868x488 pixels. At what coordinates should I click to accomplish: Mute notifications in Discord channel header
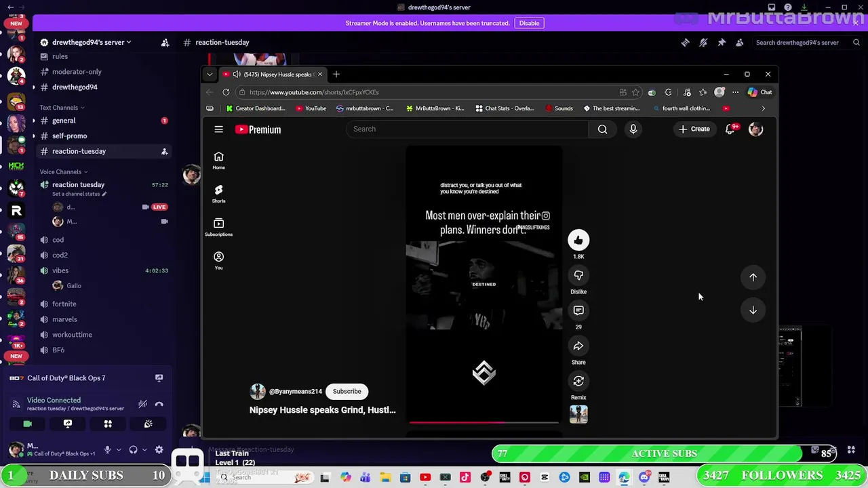click(703, 42)
